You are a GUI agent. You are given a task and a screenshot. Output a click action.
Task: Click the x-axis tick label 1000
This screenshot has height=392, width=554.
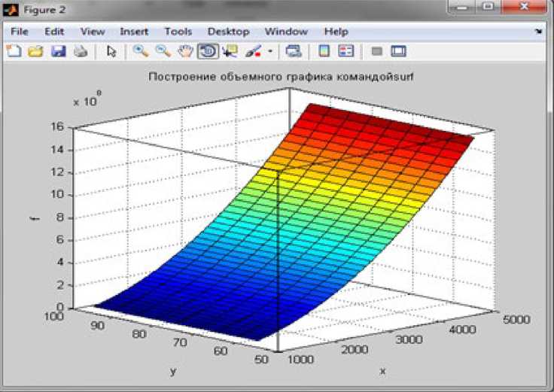tap(300, 360)
